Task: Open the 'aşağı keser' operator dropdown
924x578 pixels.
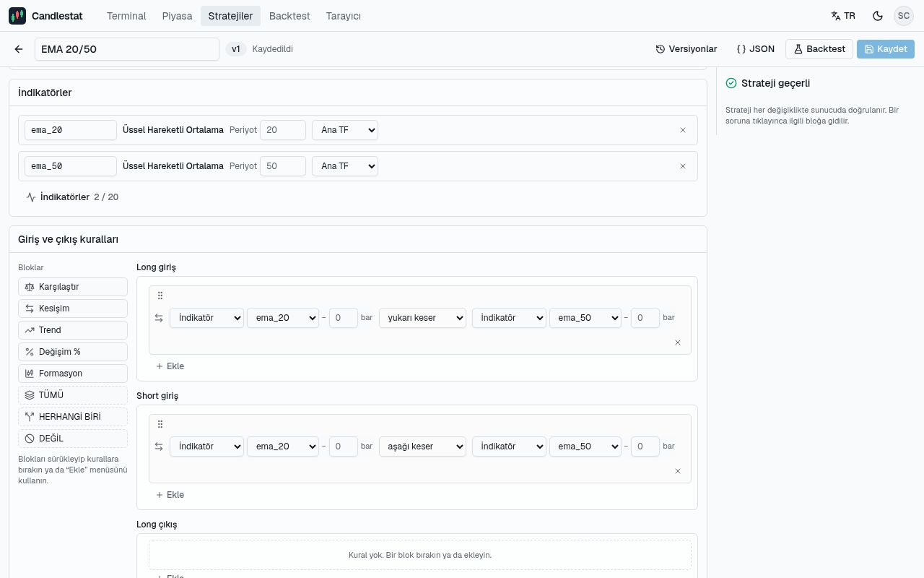Action: (x=422, y=447)
